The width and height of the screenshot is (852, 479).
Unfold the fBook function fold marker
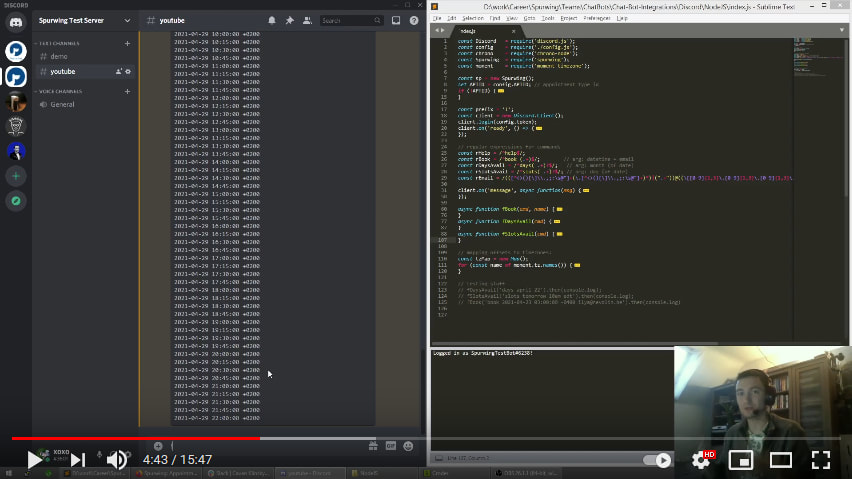[560, 209]
